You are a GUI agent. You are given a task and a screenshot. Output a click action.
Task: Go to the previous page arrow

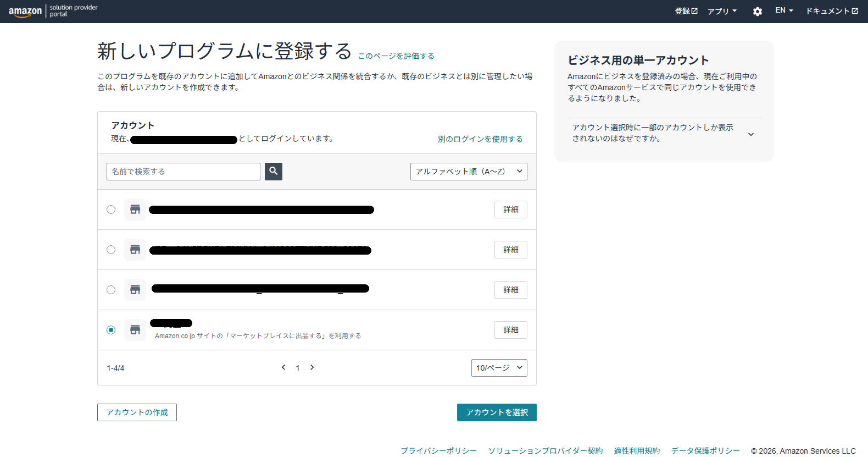[283, 367]
